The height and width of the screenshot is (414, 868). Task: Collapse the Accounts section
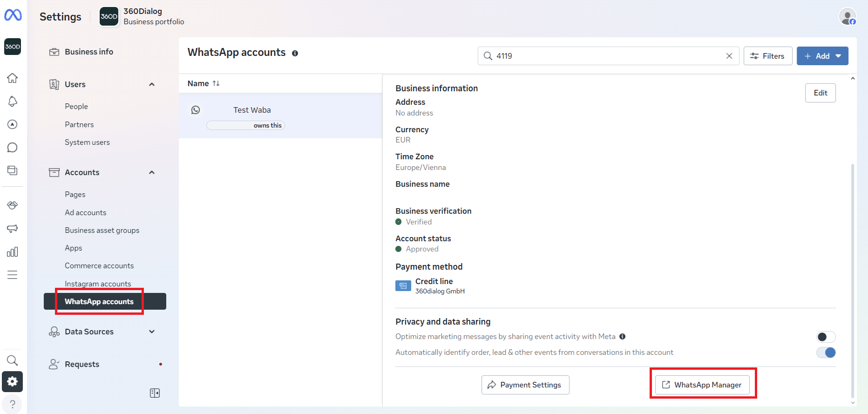[152, 172]
